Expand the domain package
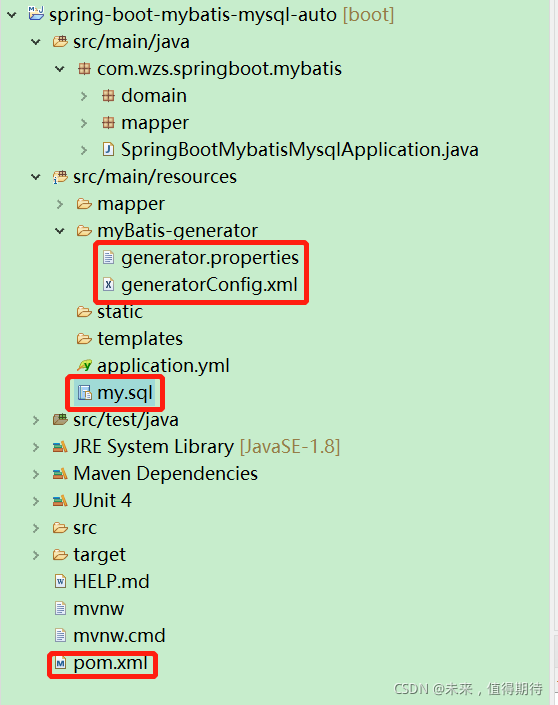Viewport: 558px width, 705px height. pyautogui.click(x=84, y=96)
